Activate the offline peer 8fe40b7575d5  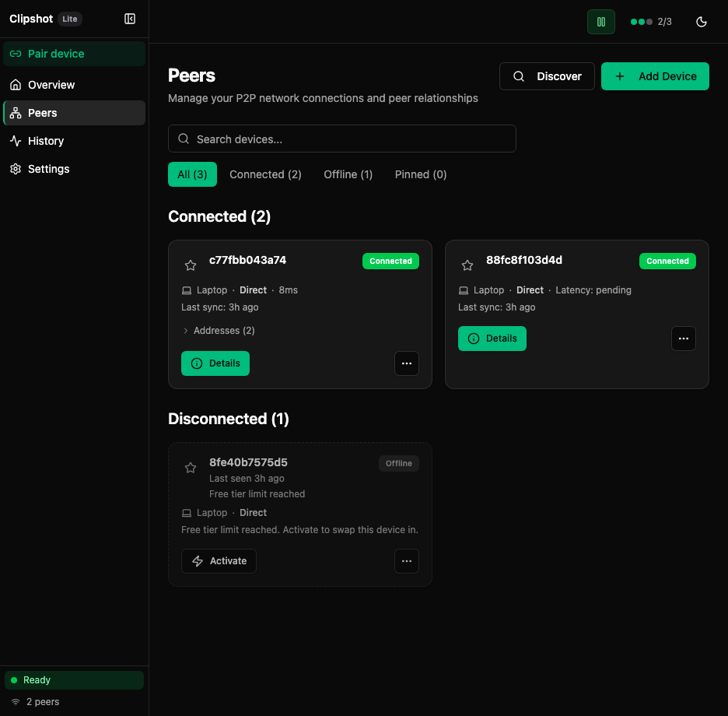point(219,560)
